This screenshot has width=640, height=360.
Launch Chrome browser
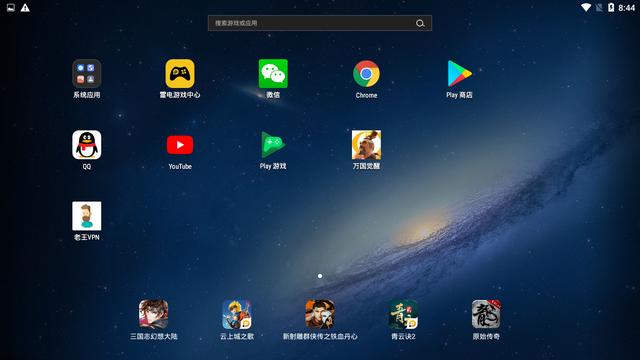(366, 74)
